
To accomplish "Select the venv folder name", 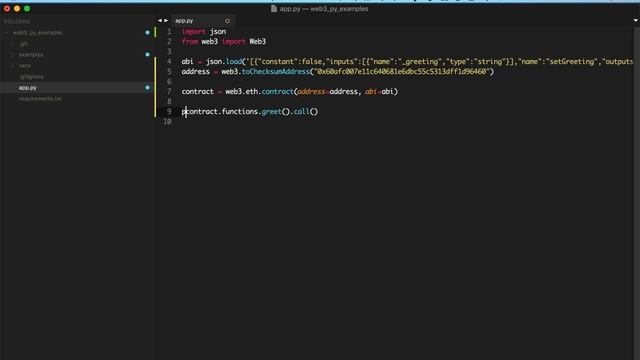I will pyautogui.click(x=24, y=66).
